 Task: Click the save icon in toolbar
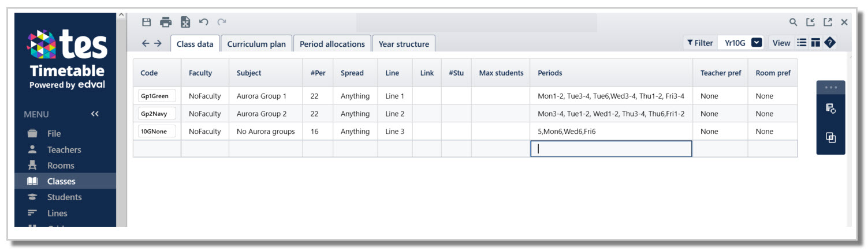[x=147, y=23]
